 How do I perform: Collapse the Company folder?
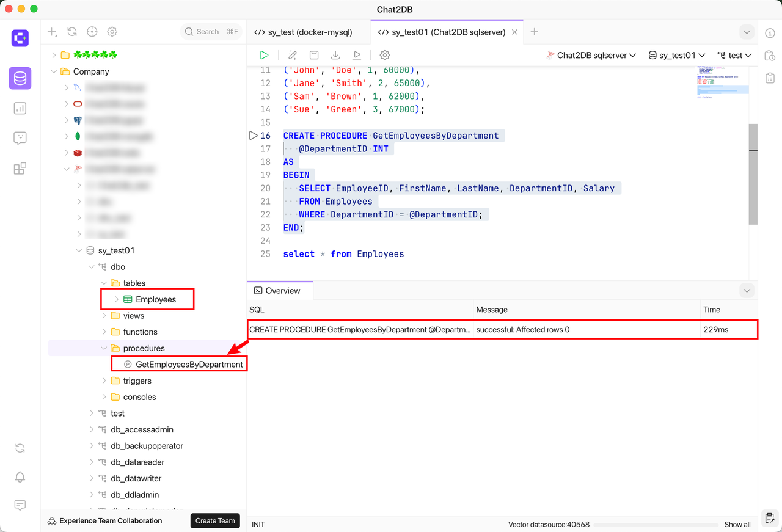(x=54, y=71)
